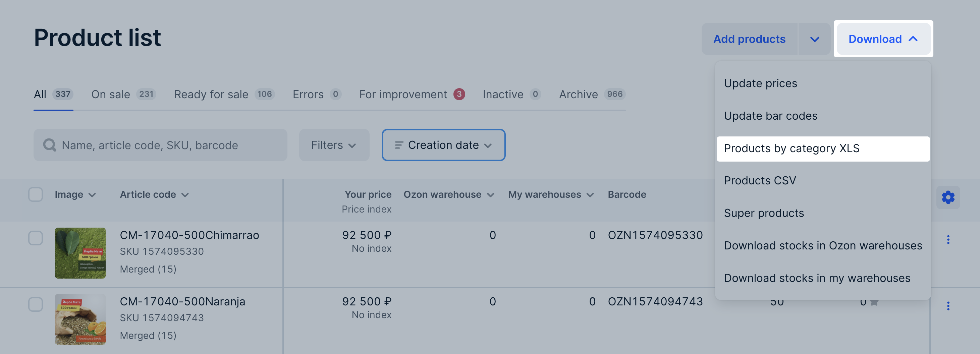Open the Chimarrao product thumbnail
Viewport: 980px width, 354px height.
tap(80, 253)
